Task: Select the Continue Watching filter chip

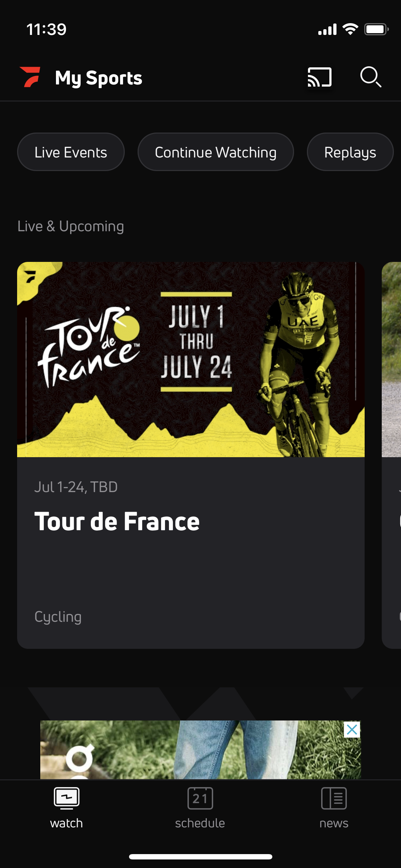Action: (216, 152)
